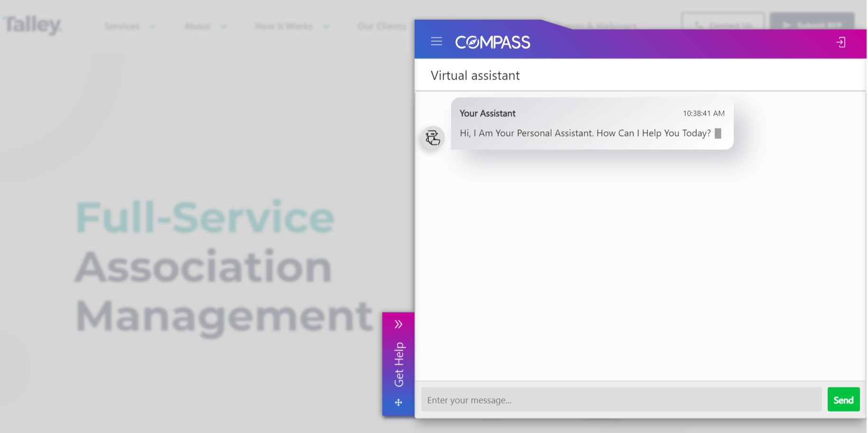
Task: Click the Talley logo in the top-left
Action: 31,24
